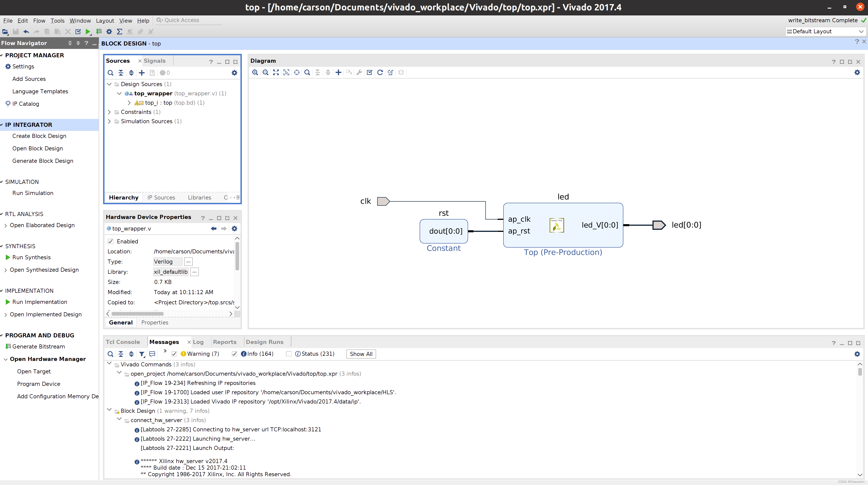868x485 pixels.
Task: Switch to the Properties tab
Action: click(155, 322)
